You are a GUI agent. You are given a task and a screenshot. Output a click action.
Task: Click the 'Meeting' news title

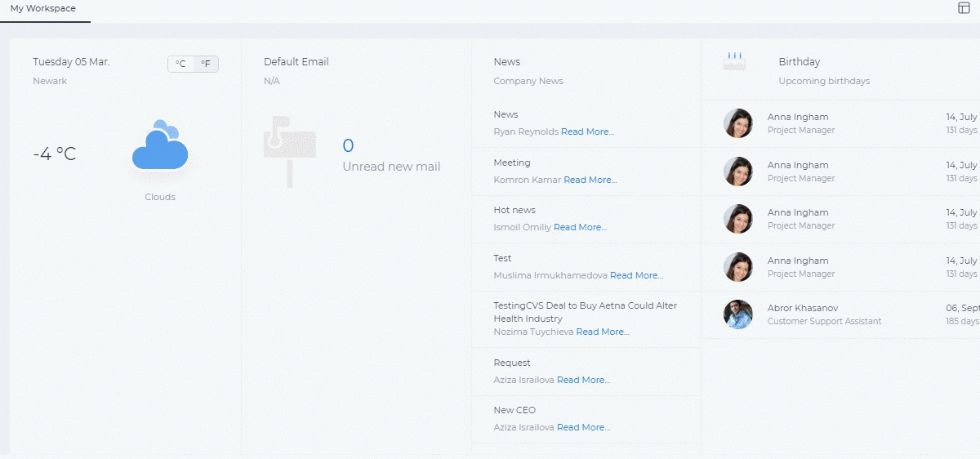coord(512,163)
